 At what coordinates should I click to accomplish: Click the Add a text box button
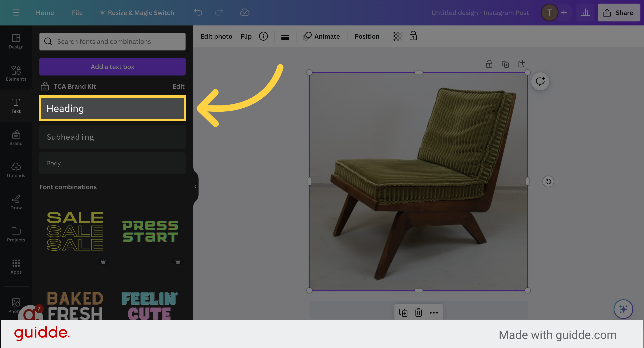[112, 66]
